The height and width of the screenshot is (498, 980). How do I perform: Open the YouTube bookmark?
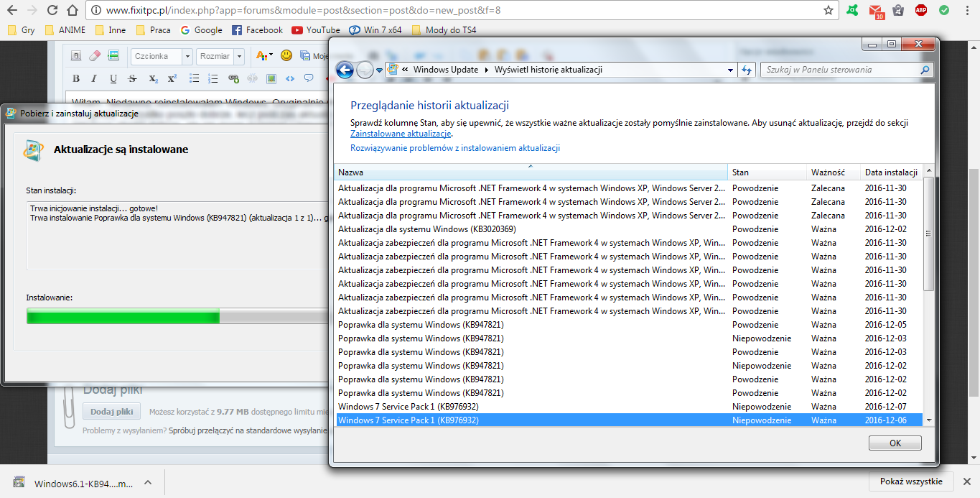coord(316,30)
